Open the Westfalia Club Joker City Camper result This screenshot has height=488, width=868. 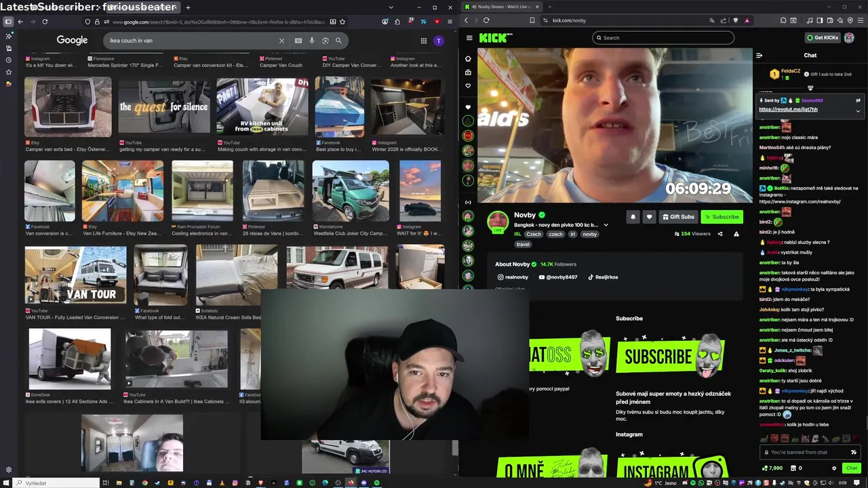coord(351,190)
